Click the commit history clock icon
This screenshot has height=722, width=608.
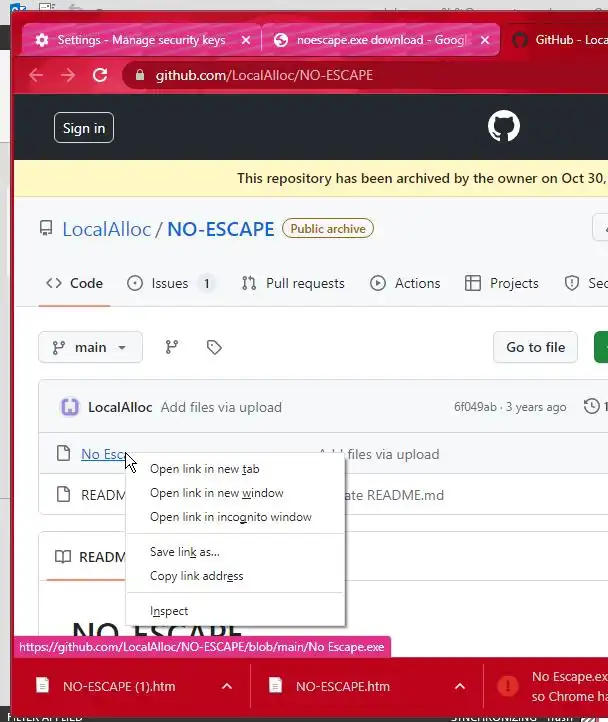click(591, 406)
